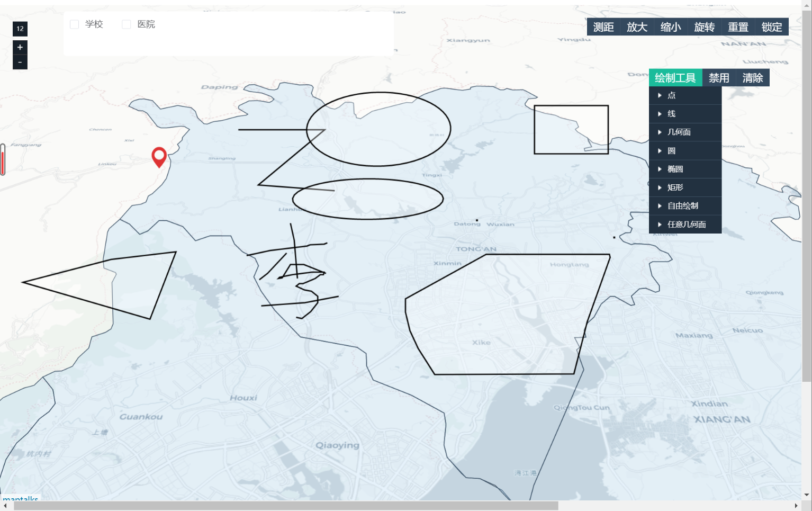Click the 缩小 toolbar button
This screenshot has height=511, width=812.
tap(671, 27)
